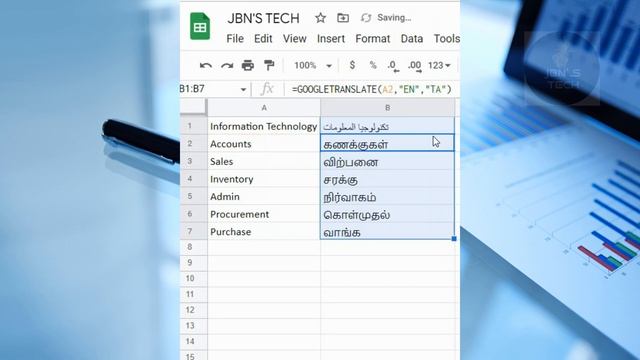
Task: Select row 13 header
Action: (190, 326)
